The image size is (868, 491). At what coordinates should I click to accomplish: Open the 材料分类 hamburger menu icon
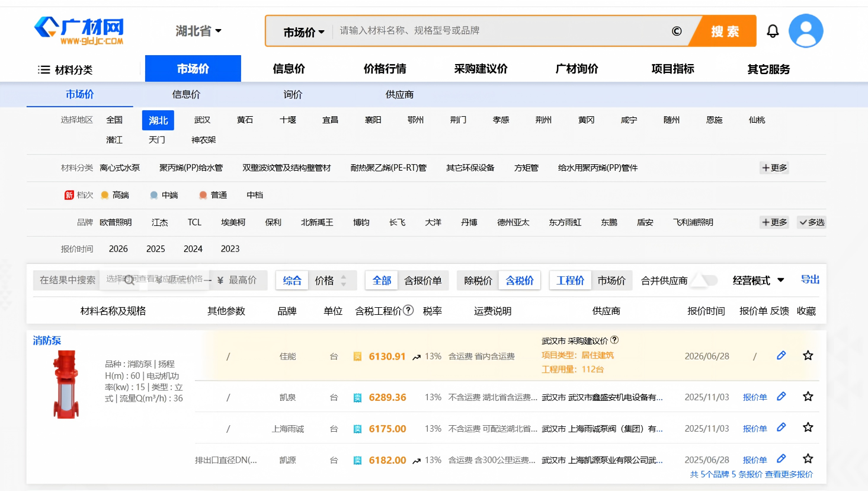pyautogui.click(x=44, y=69)
